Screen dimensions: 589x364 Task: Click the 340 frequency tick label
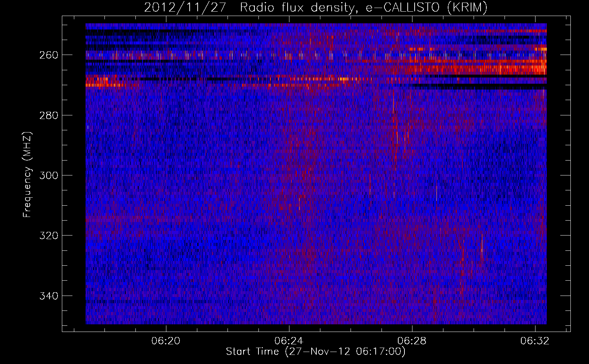tap(49, 296)
